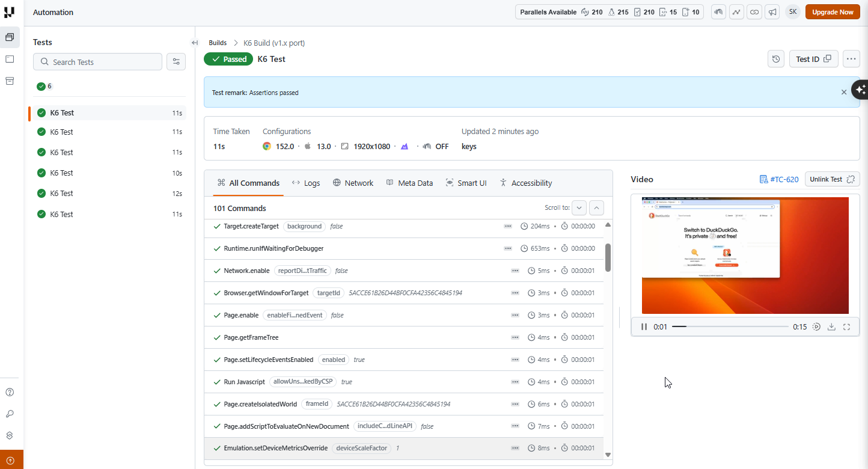The height and width of the screenshot is (469, 868).
Task: Open the tunnel icon in the top bar
Action: point(718,12)
